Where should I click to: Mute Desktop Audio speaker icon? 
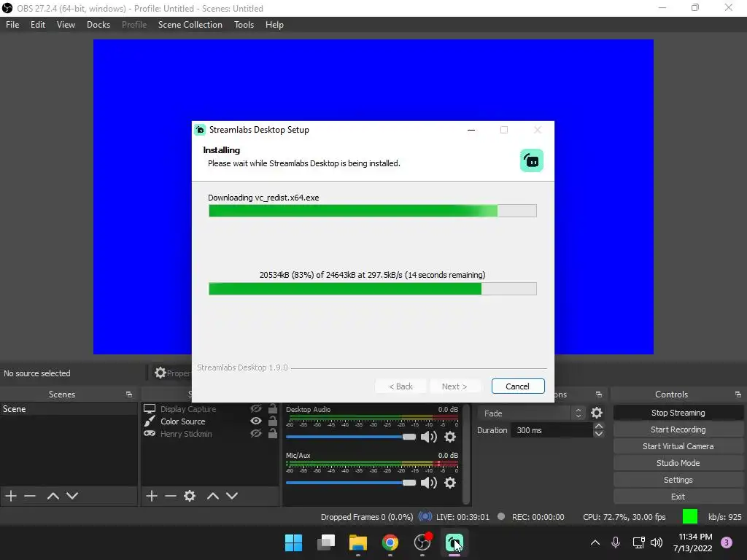429,437
